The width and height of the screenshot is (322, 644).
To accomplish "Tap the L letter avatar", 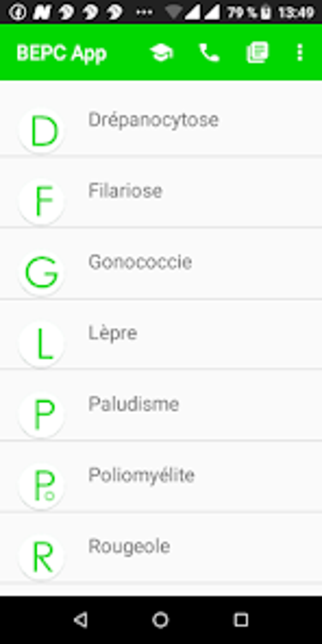I will click(x=42, y=343).
